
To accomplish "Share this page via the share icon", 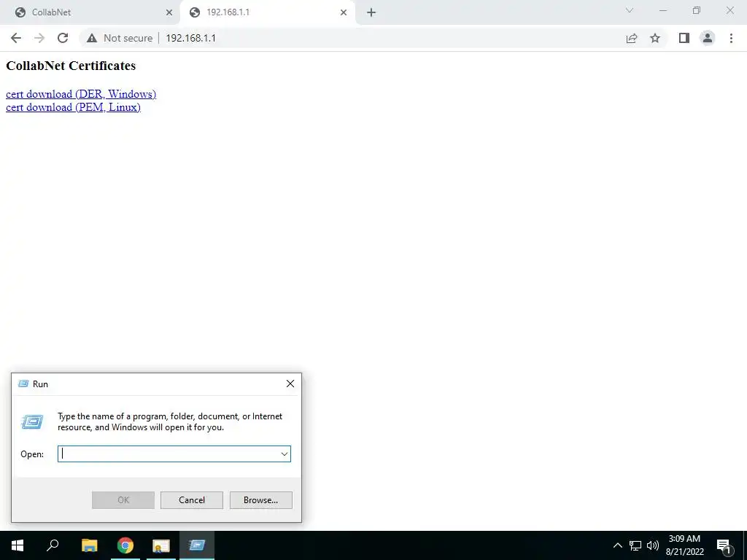I will point(632,38).
